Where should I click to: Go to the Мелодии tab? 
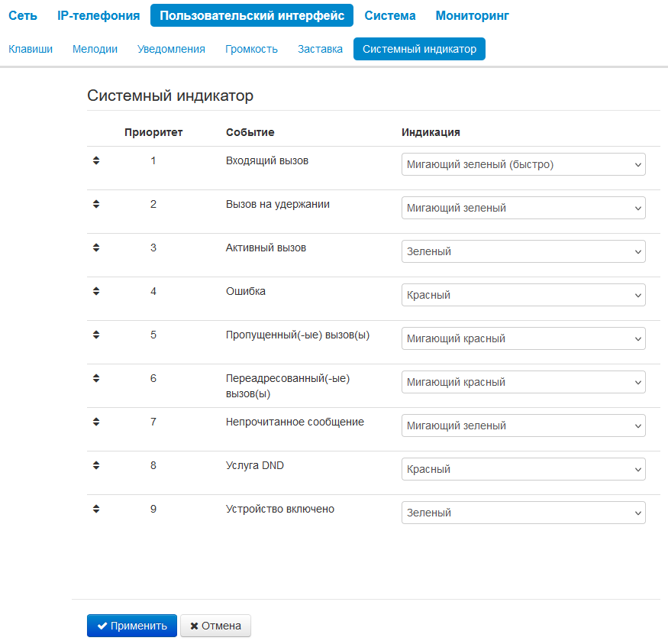coord(95,49)
